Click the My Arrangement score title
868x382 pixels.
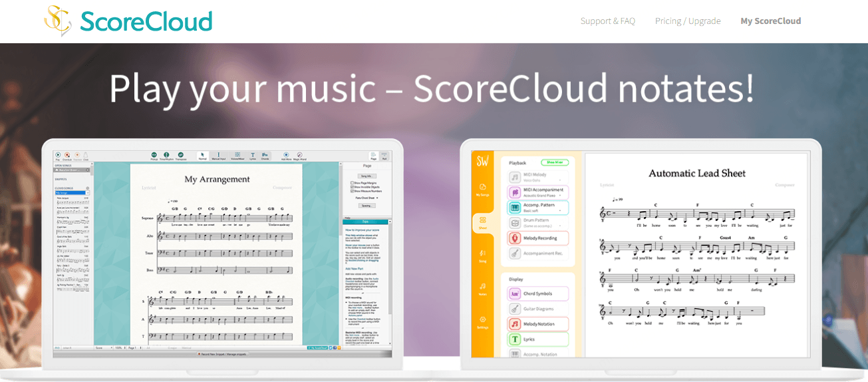[217, 179]
